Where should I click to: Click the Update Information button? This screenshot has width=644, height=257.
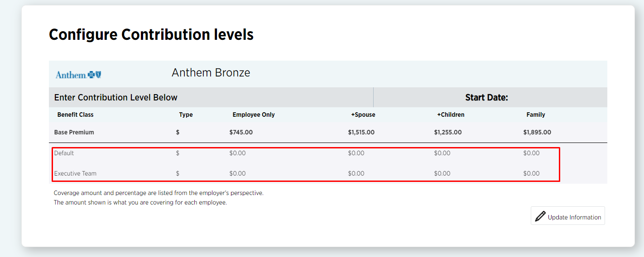click(x=568, y=216)
